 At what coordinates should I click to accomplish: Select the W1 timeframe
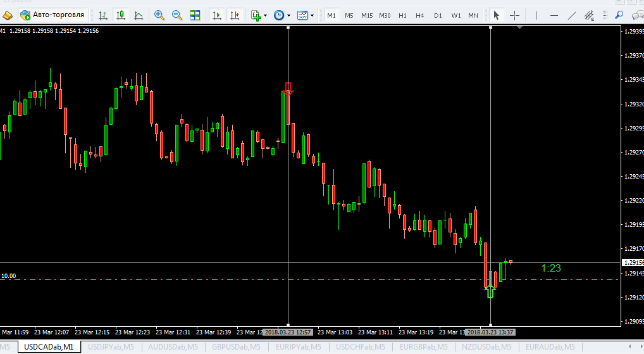pos(456,16)
